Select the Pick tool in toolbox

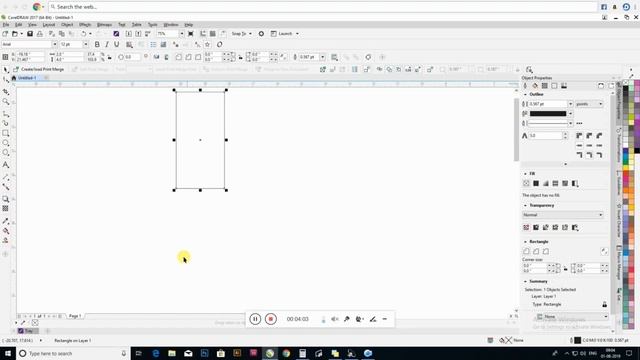[x=6, y=70]
